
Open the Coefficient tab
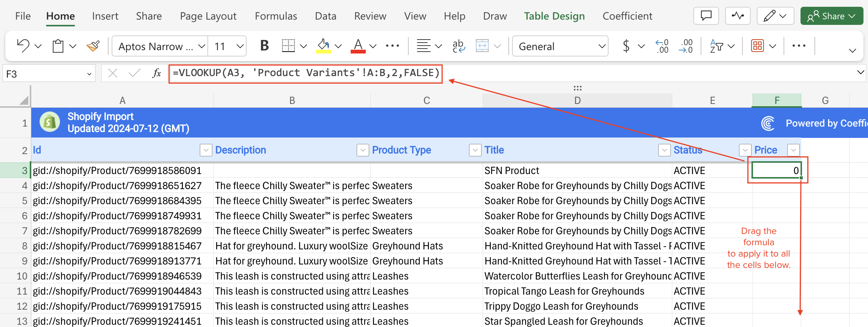(x=627, y=16)
